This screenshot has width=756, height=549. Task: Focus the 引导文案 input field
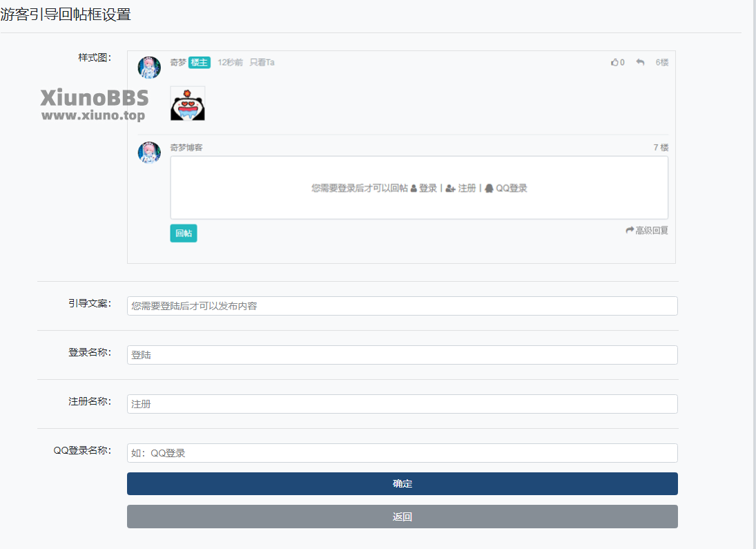pos(402,306)
